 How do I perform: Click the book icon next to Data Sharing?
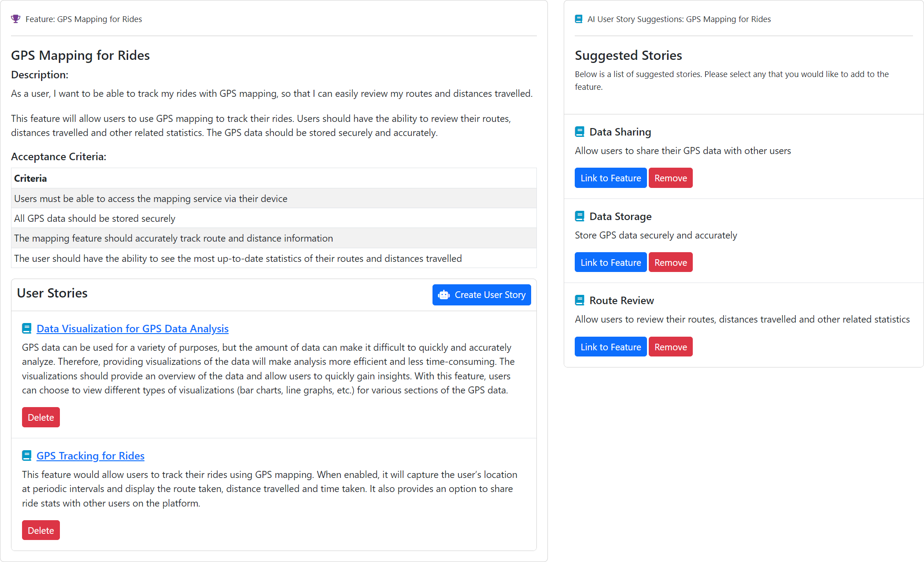[579, 132]
